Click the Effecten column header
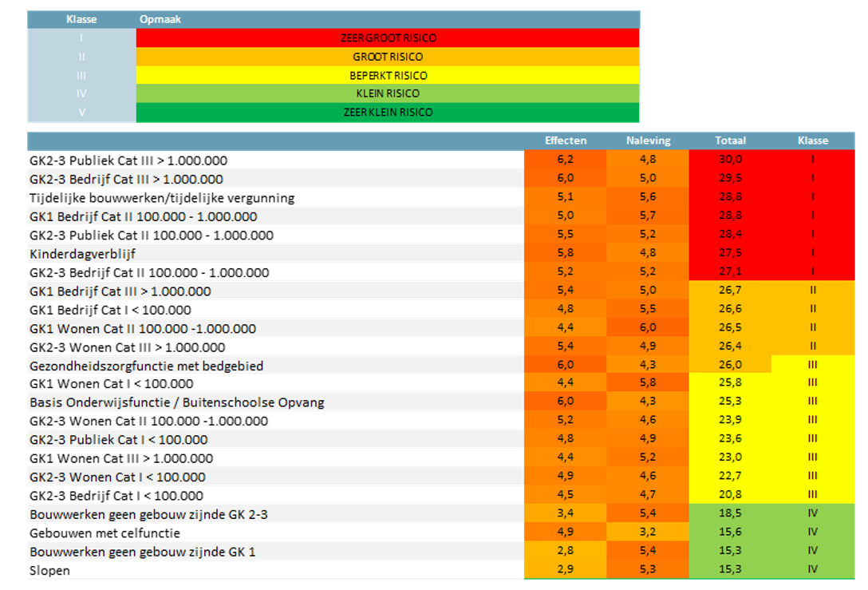 coord(565,141)
